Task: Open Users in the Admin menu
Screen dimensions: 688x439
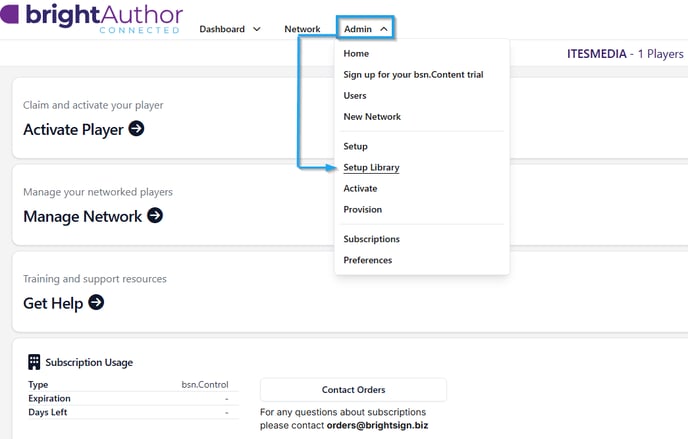Action: (x=355, y=96)
